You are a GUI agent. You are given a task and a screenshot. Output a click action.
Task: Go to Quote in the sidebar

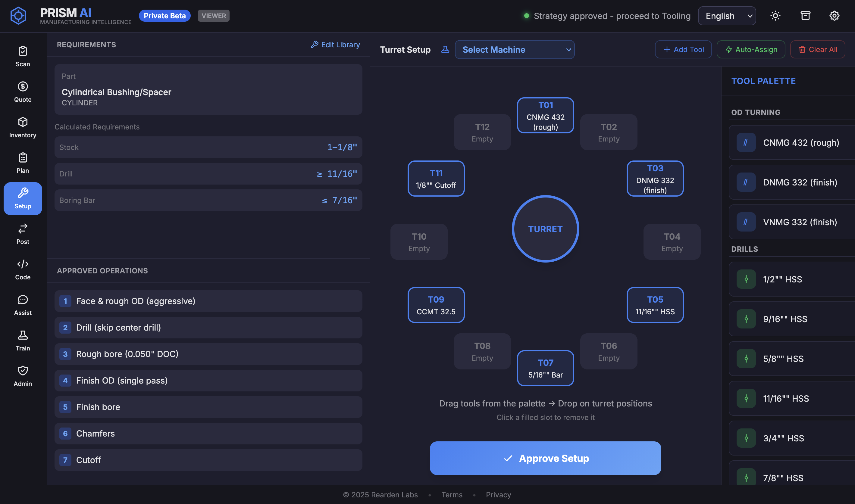coord(23,92)
